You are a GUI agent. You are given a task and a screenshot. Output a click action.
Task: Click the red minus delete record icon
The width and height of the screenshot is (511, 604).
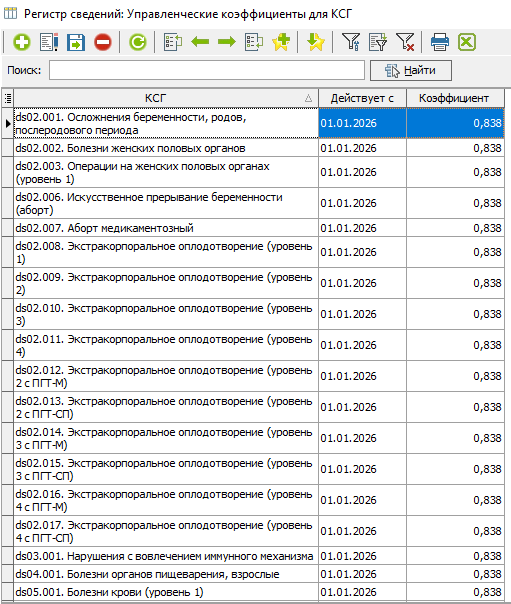pyautogui.click(x=103, y=42)
